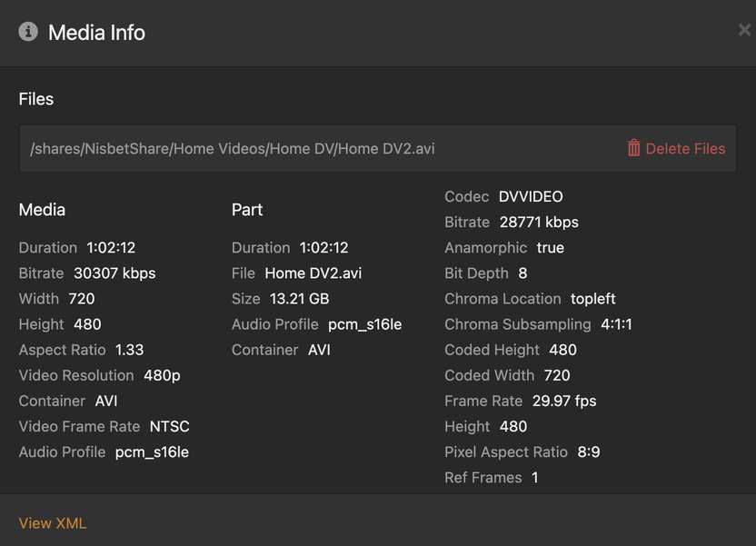
Task: Select the 13.21 GB size value
Action: tap(299, 299)
